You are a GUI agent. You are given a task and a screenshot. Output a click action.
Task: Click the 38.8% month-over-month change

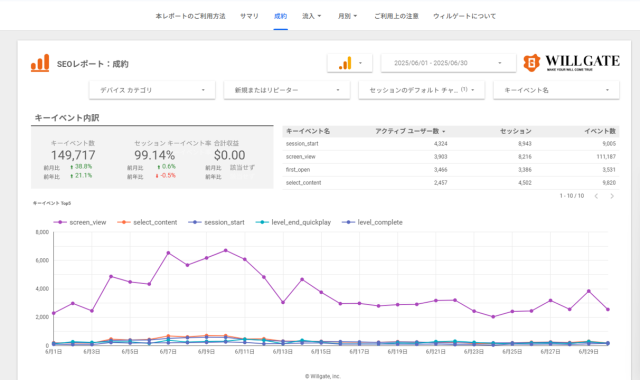coord(81,167)
